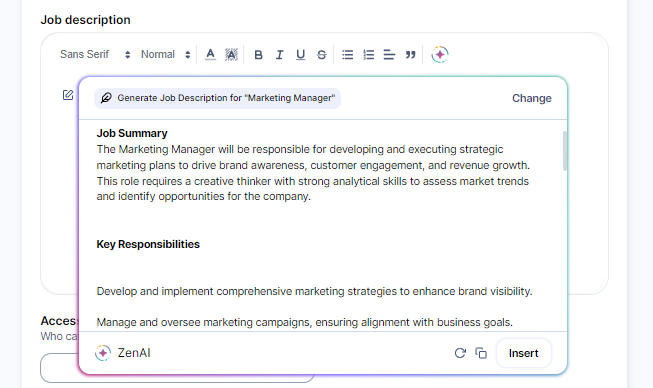The width and height of the screenshot is (653, 388).
Task: Insert a numbered list
Action: click(x=369, y=55)
